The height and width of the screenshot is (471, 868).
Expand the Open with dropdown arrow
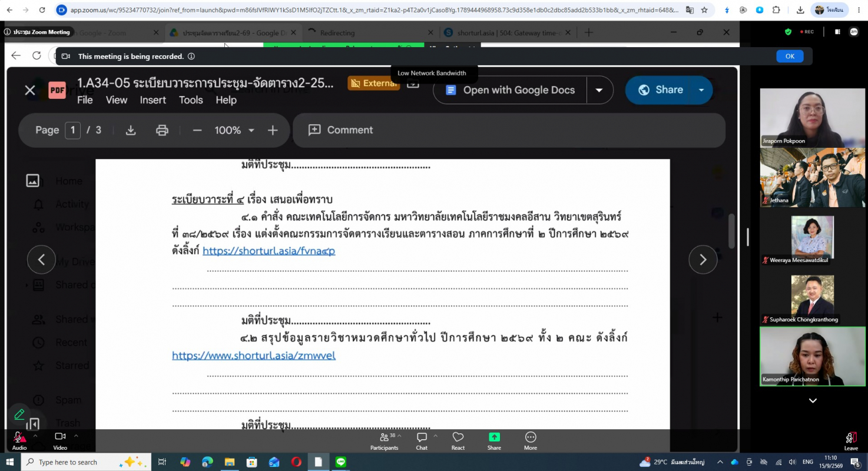599,90
